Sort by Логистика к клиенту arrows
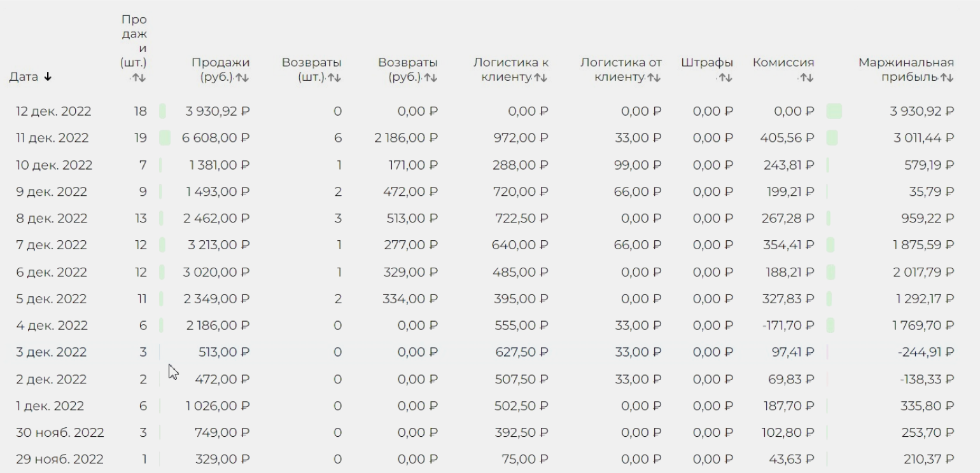 (541, 78)
